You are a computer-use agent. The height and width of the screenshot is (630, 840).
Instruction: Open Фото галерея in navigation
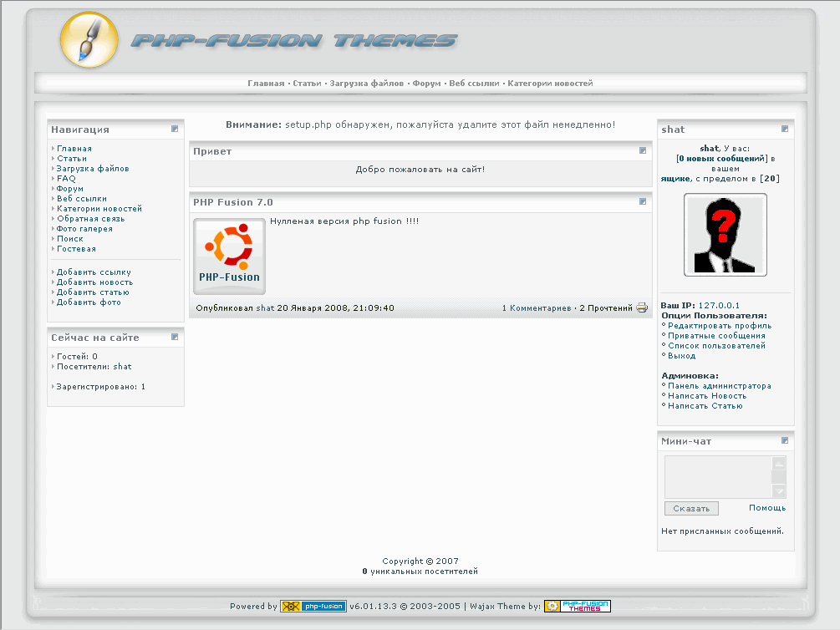[x=84, y=229]
